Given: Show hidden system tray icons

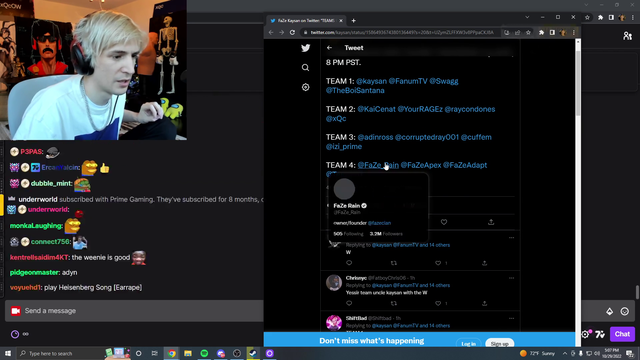Looking at the screenshot, I should coord(565,353).
